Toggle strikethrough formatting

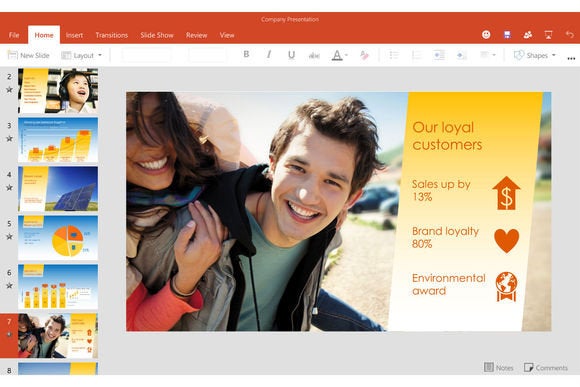[x=314, y=55]
